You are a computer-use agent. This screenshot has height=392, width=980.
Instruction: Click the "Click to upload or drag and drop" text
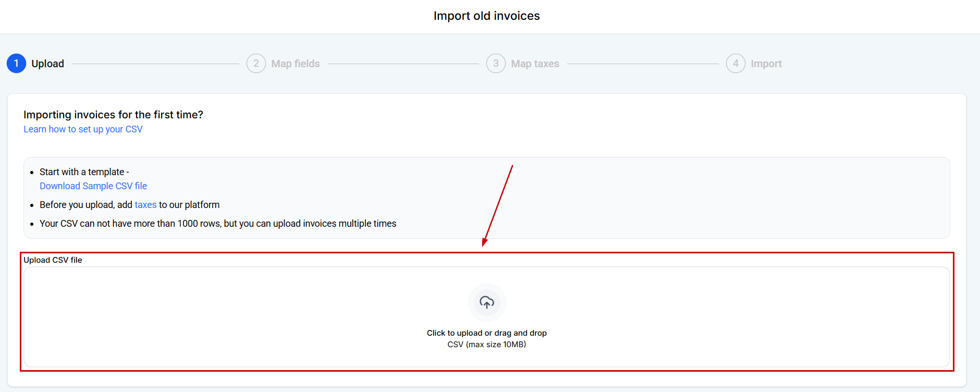point(487,333)
